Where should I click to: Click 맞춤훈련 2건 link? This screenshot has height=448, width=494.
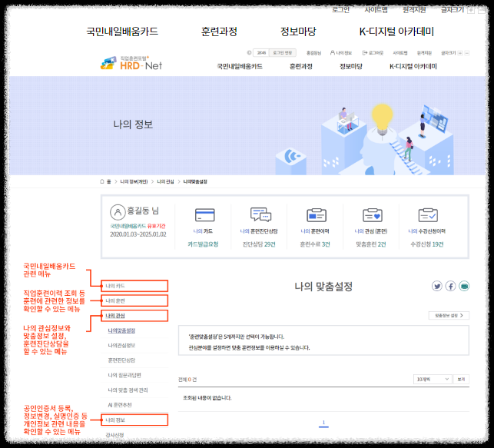[x=371, y=244]
